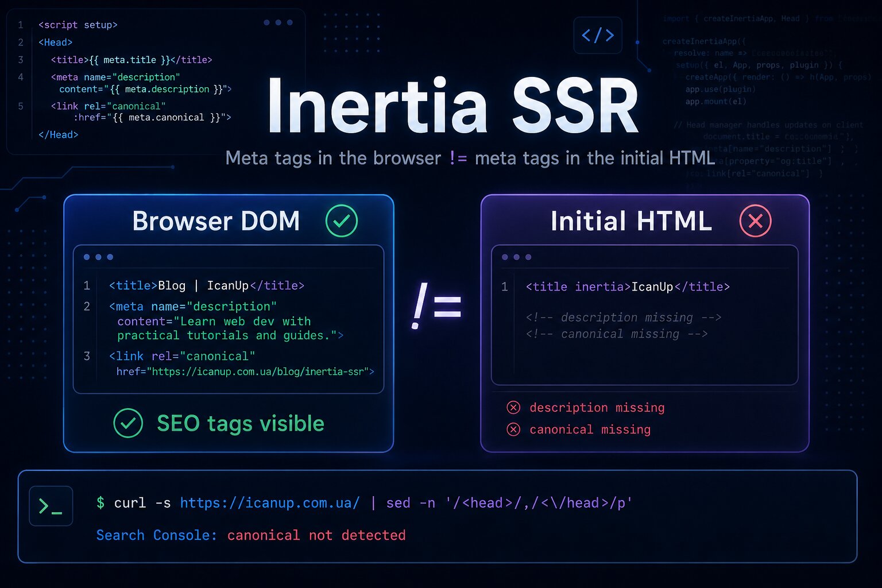This screenshot has height=588, width=882.
Task: Click the content text about practical tutorials and guides
Action: pos(230,328)
